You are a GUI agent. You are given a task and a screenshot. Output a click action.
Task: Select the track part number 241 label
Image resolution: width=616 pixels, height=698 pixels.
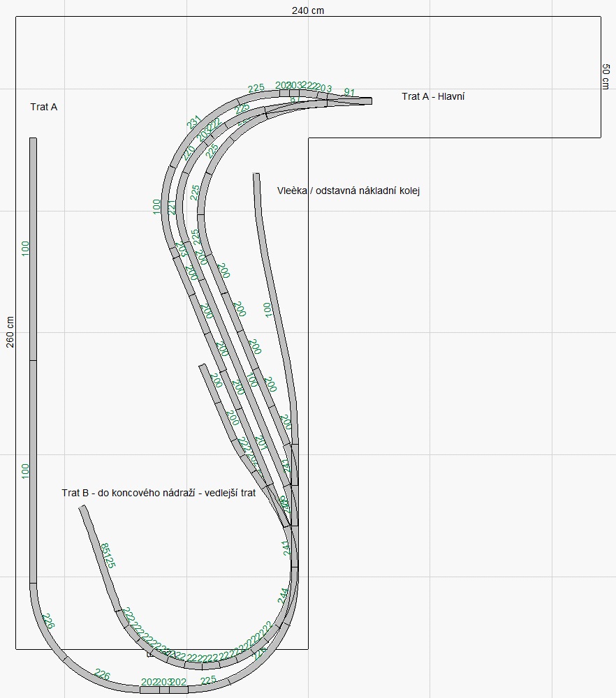(286, 547)
